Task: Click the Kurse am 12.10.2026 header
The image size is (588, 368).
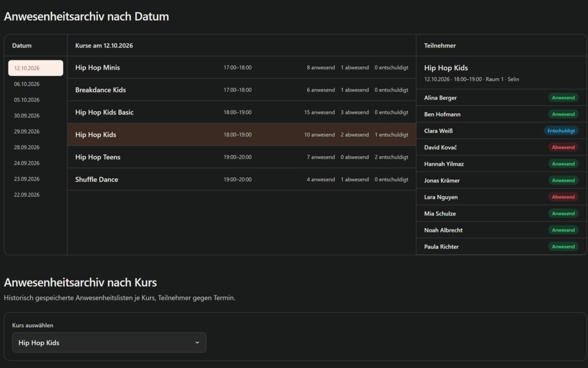Action: click(104, 45)
